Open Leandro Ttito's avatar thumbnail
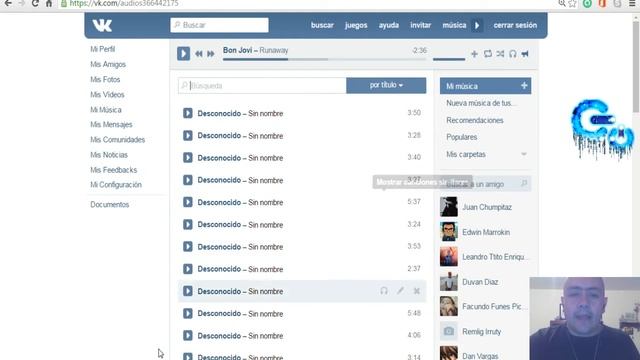The height and width of the screenshot is (360, 640). click(x=449, y=256)
